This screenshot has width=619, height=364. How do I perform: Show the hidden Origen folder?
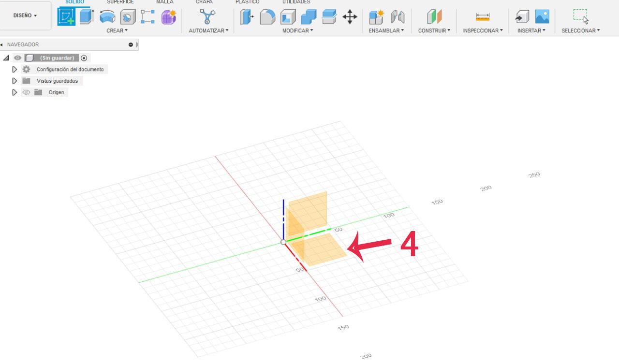[26, 92]
